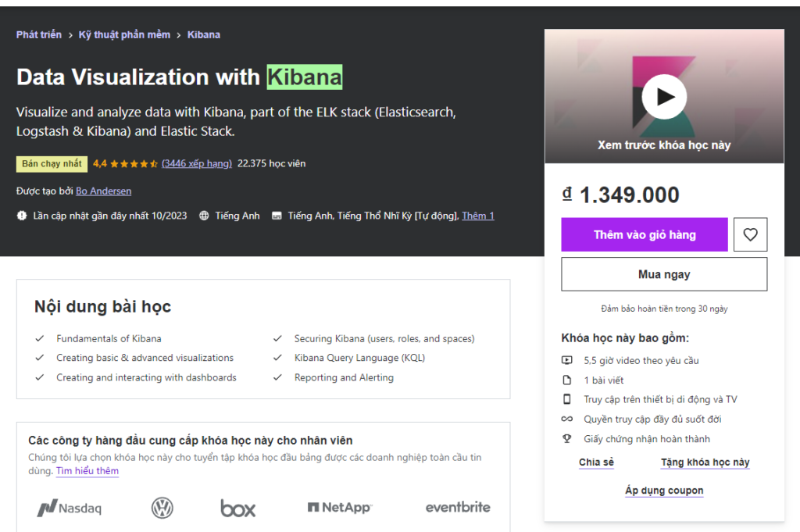Go to Kibana breadcrumb topic
The height and width of the screenshot is (532, 800).
pos(204,35)
